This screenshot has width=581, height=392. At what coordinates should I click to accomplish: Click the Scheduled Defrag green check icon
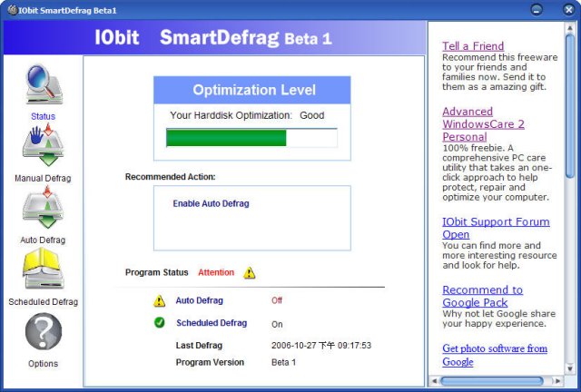click(x=160, y=323)
